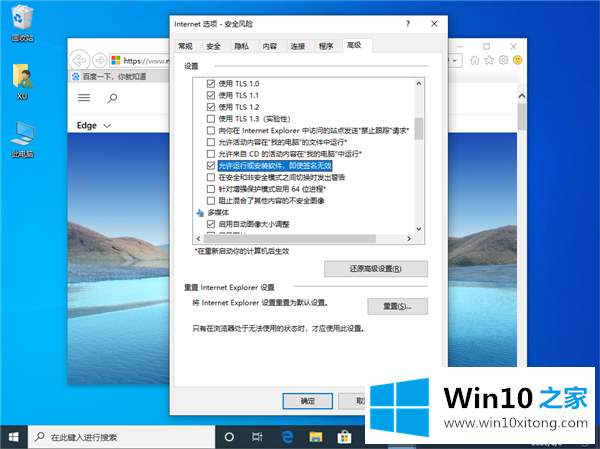
Task: Click the IE home icon
Action: [474, 60]
